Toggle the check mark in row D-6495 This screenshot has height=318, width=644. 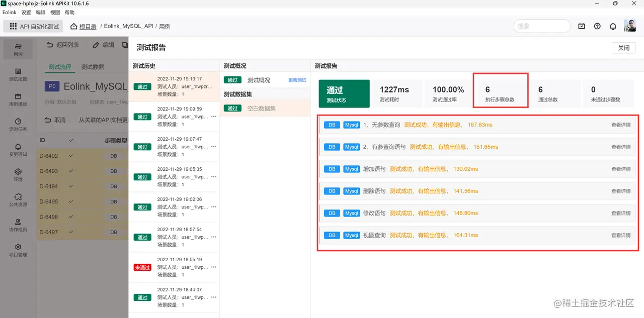tap(71, 201)
